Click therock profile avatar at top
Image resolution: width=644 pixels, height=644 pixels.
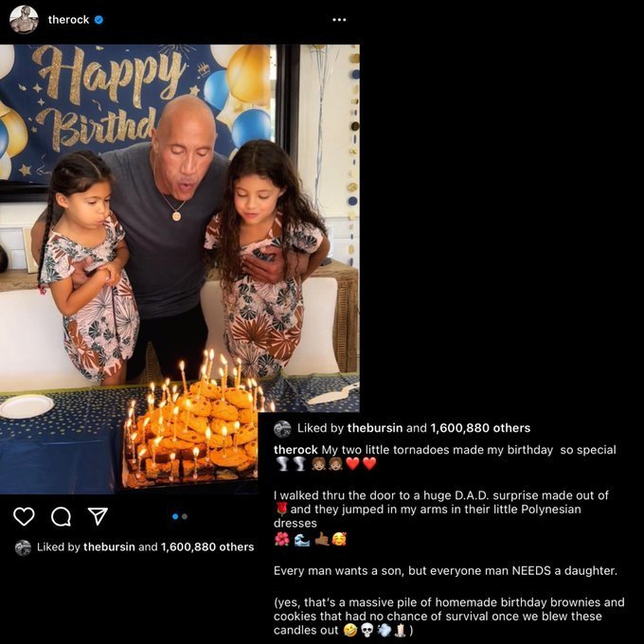point(24,19)
